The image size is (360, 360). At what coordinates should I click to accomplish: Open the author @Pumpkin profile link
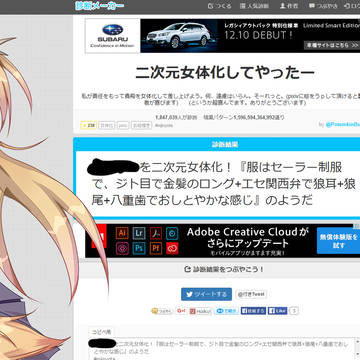pyautogui.click(x=343, y=125)
